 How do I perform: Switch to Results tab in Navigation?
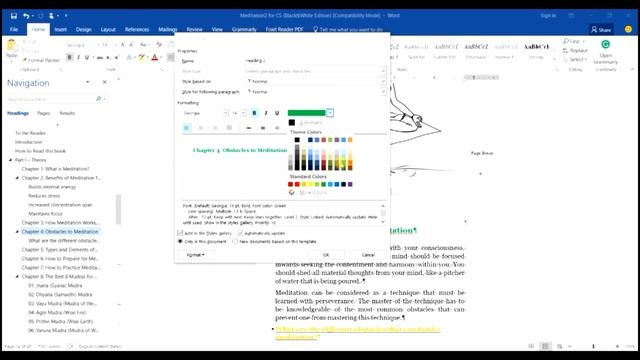67,113
